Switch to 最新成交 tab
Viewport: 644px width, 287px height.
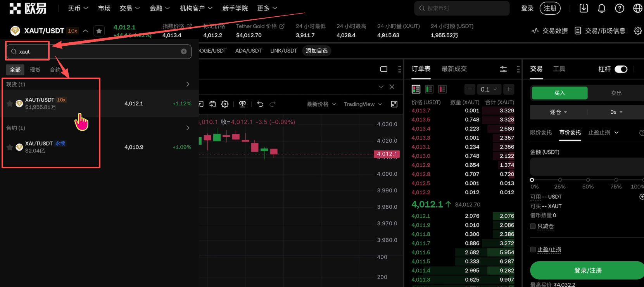click(x=454, y=69)
